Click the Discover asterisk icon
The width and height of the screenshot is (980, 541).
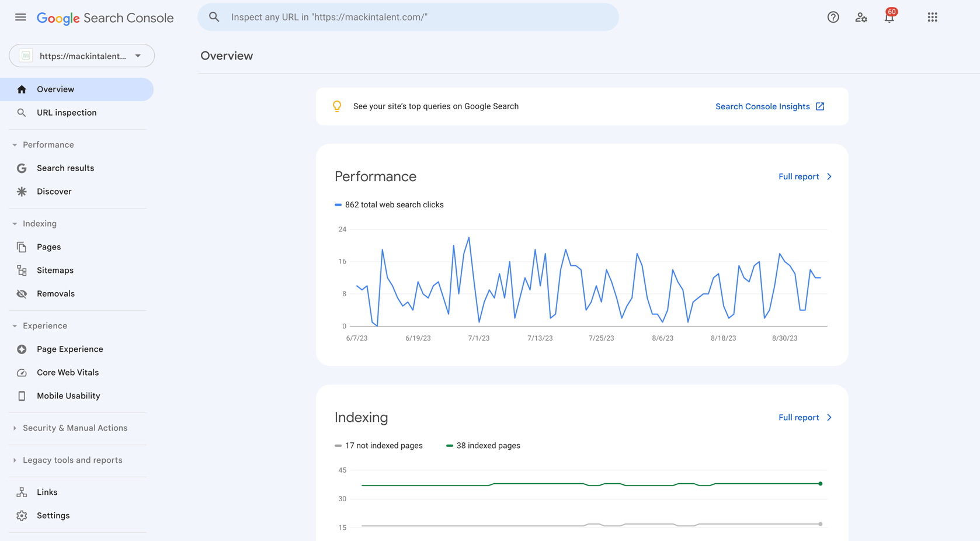(x=22, y=192)
